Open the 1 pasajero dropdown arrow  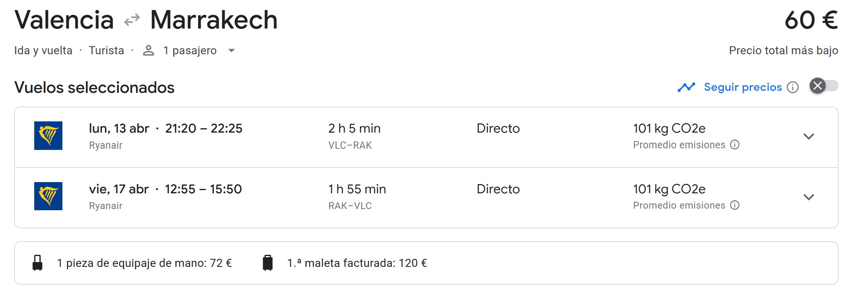(231, 51)
